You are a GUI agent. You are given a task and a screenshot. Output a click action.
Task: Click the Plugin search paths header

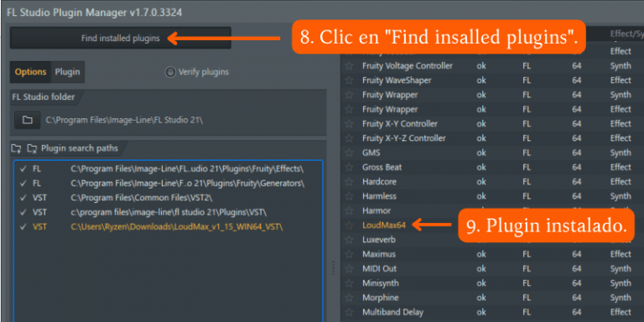[x=80, y=148]
